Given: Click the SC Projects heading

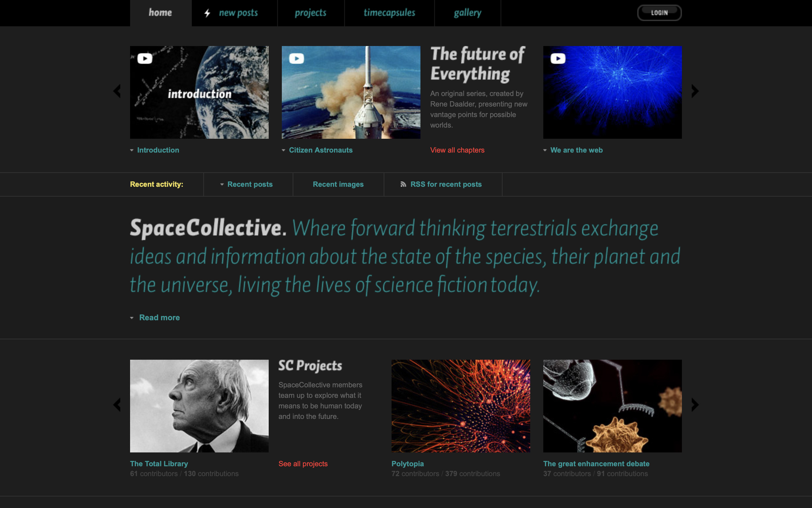Looking at the screenshot, I should click(310, 366).
